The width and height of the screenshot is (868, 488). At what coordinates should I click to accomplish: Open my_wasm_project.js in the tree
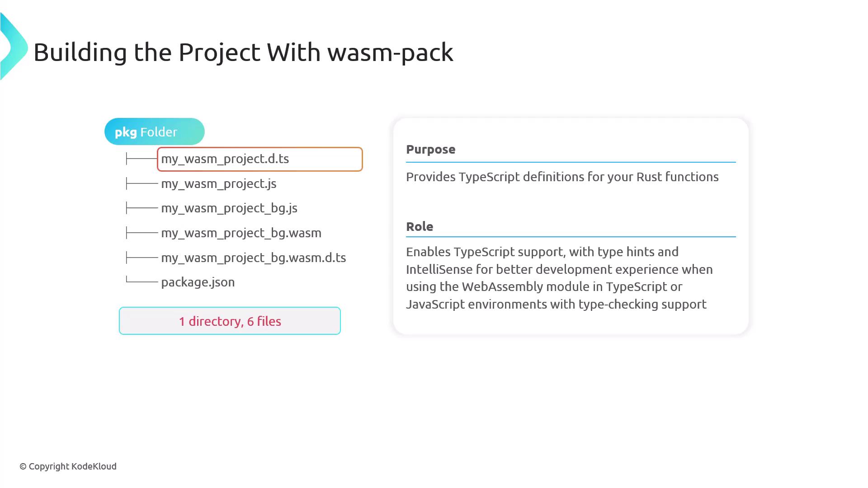pyautogui.click(x=218, y=184)
